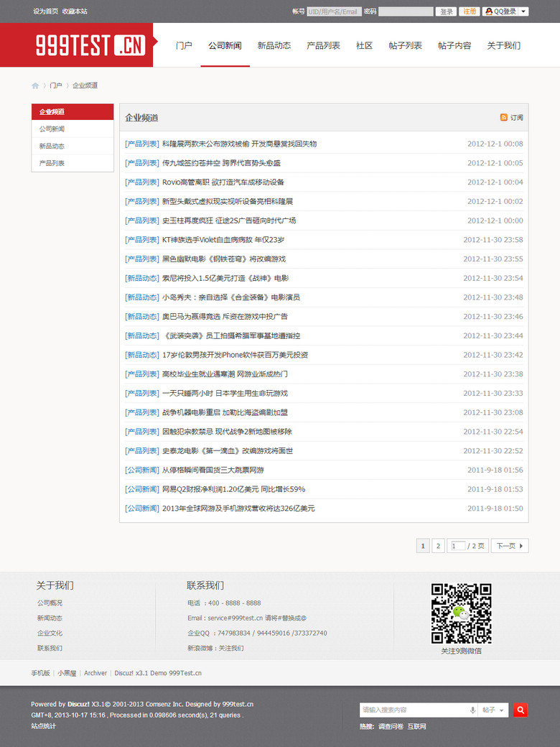Click the microphone icon in search box

pyautogui.click(x=472, y=710)
